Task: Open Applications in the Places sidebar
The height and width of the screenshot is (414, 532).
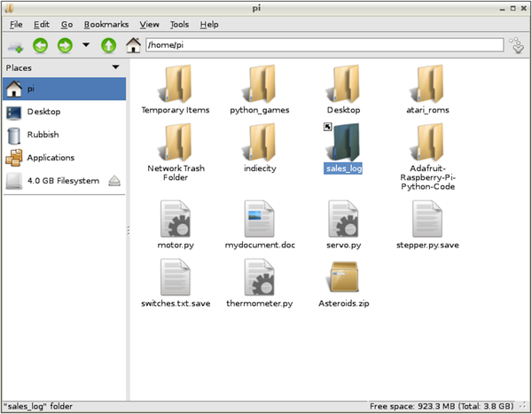Action: pyautogui.click(x=51, y=158)
